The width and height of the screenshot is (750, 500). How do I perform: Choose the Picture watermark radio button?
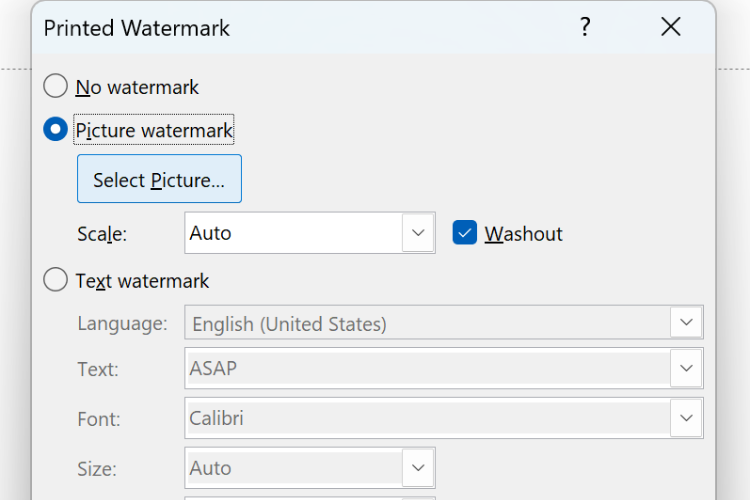click(x=56, y=130)
